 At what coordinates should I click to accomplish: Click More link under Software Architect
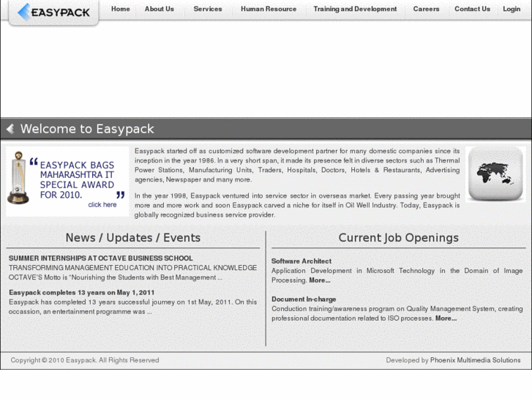point(320,280)
